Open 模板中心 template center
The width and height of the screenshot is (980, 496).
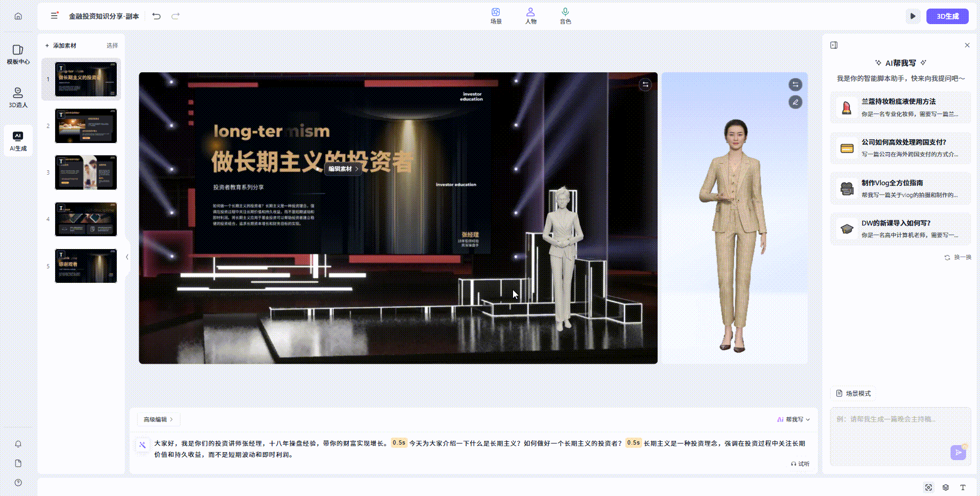click(x=18, y=54)
